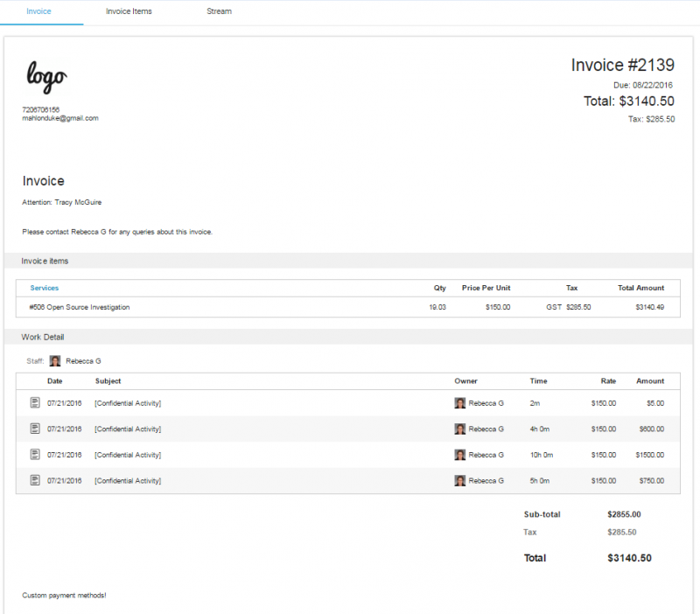Click Confidential Activity subject in the 5h 0m row
Viewport: 700px width, 614px height.
point(128,480)
